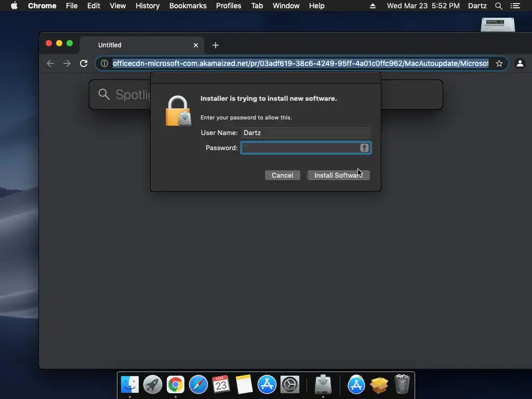Viewport: 532px width, 399px height.
Task: Open the Apple menu
Action: tap(14, 6)
